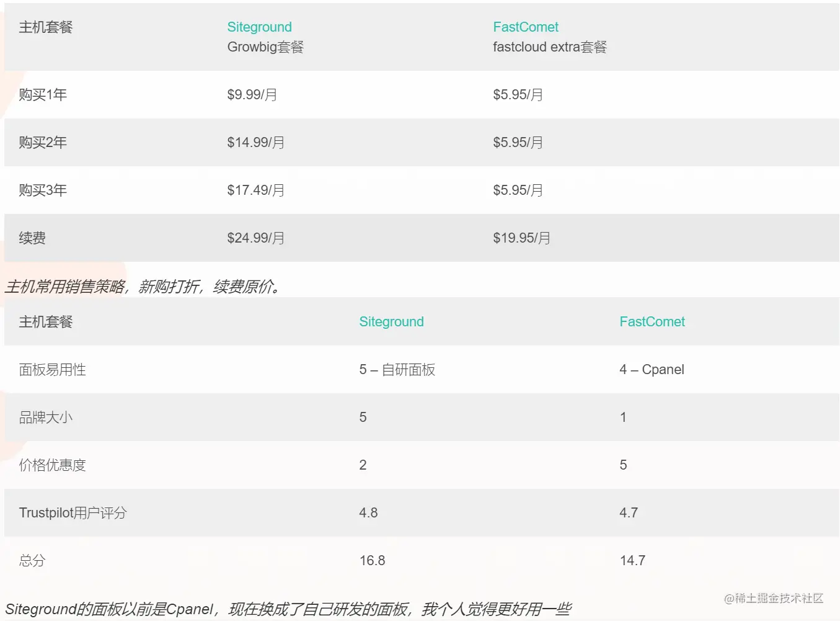
Task: Open the Siteground link in pricing table
Action: 259,27
